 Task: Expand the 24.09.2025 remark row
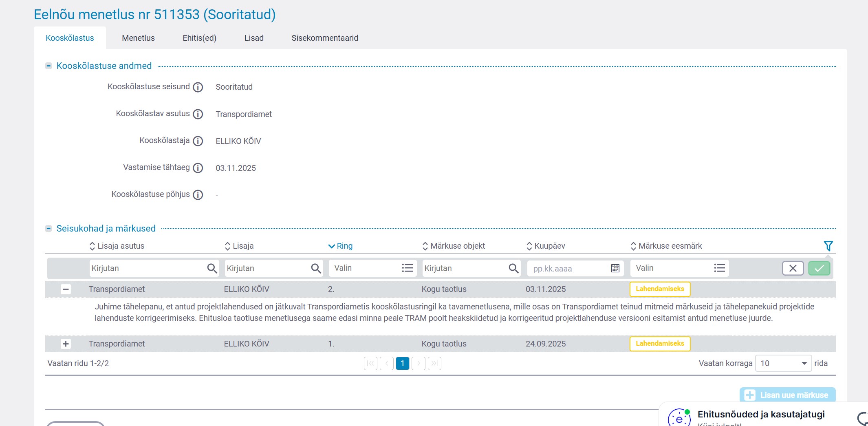coord(66,344)
